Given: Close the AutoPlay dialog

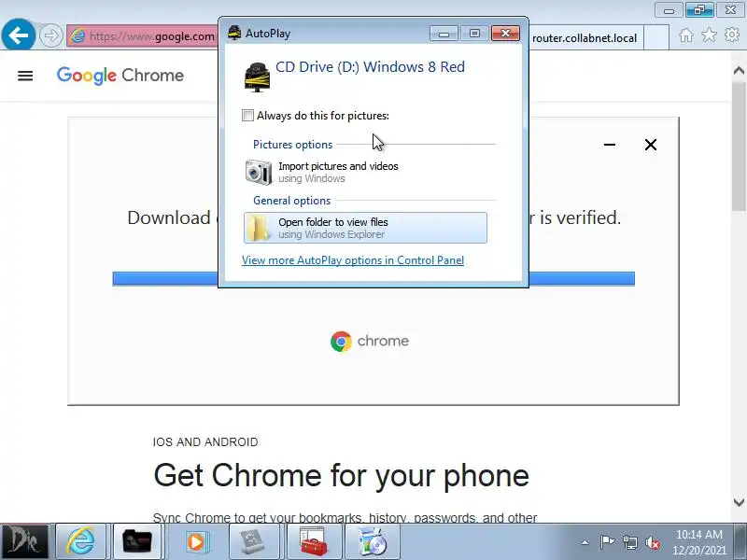Looking at the screenshot, I should (505, 34).
